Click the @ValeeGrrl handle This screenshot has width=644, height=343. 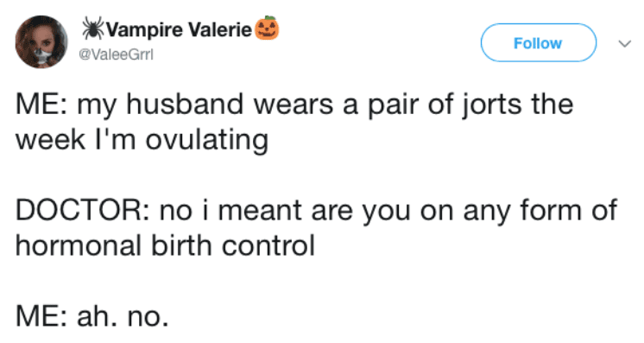[x=116, y=54]
